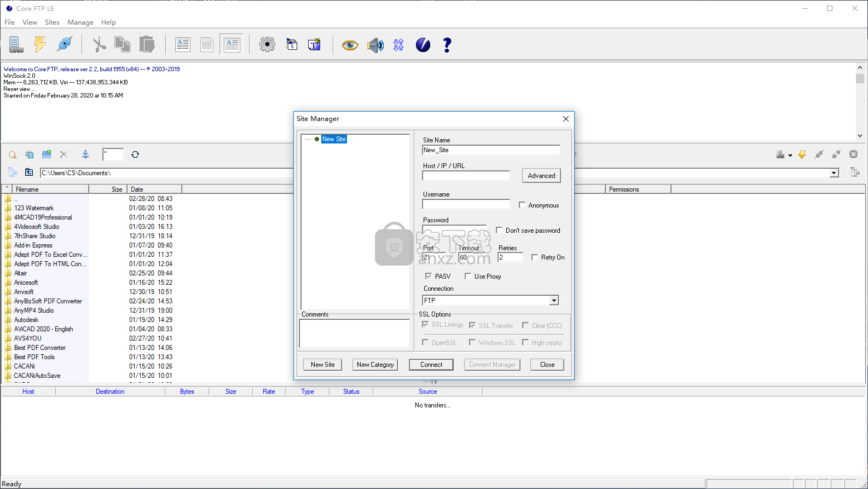Click the download arrow icon in local panel

tap(85, 154)
